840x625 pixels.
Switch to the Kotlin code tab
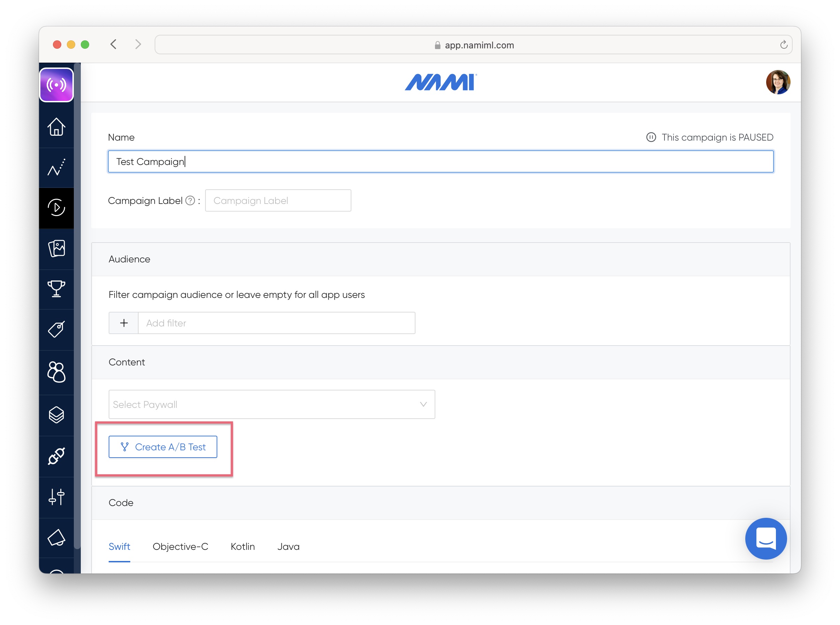243,547
